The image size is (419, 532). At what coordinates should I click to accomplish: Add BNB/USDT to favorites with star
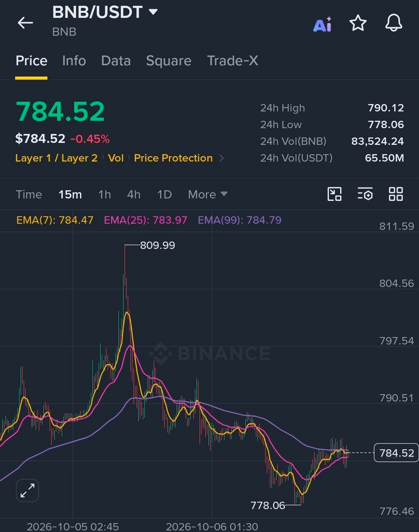click(x=358, y=23)
